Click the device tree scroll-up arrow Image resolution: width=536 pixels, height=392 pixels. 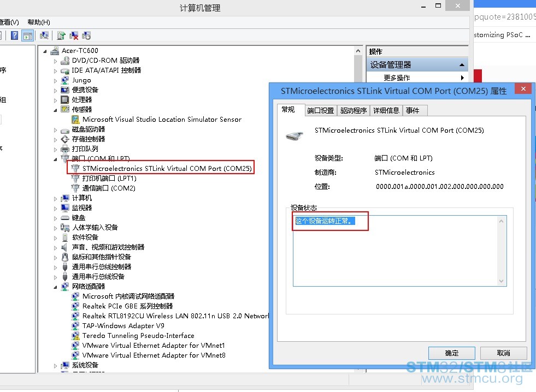pos(358,51)
